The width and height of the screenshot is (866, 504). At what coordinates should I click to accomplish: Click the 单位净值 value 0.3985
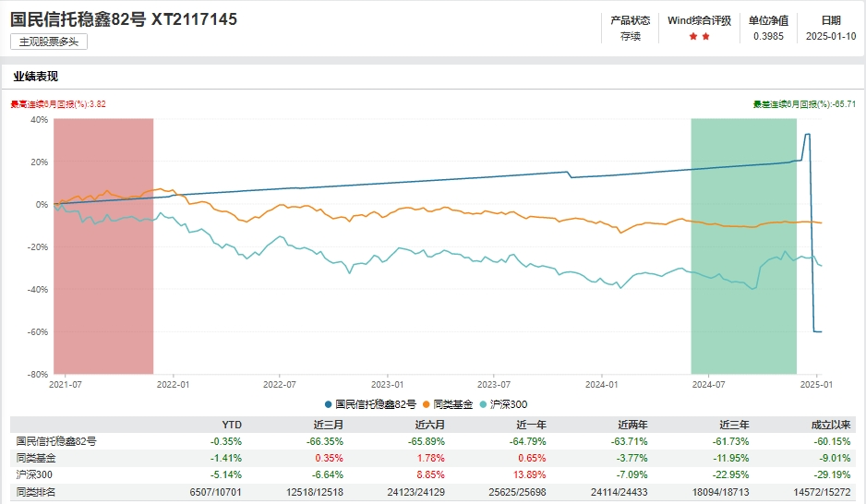click(768, 36)
